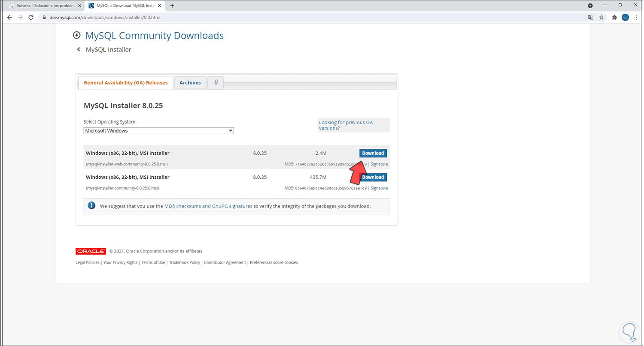
Task: Download the 2.4M web installer
Action: 373,153
